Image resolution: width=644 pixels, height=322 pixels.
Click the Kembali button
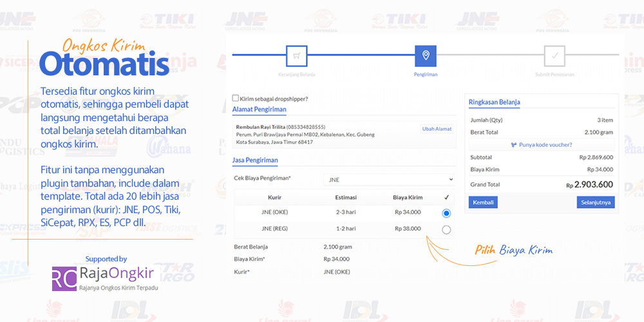pyautogui.click(x=483, y=202)
